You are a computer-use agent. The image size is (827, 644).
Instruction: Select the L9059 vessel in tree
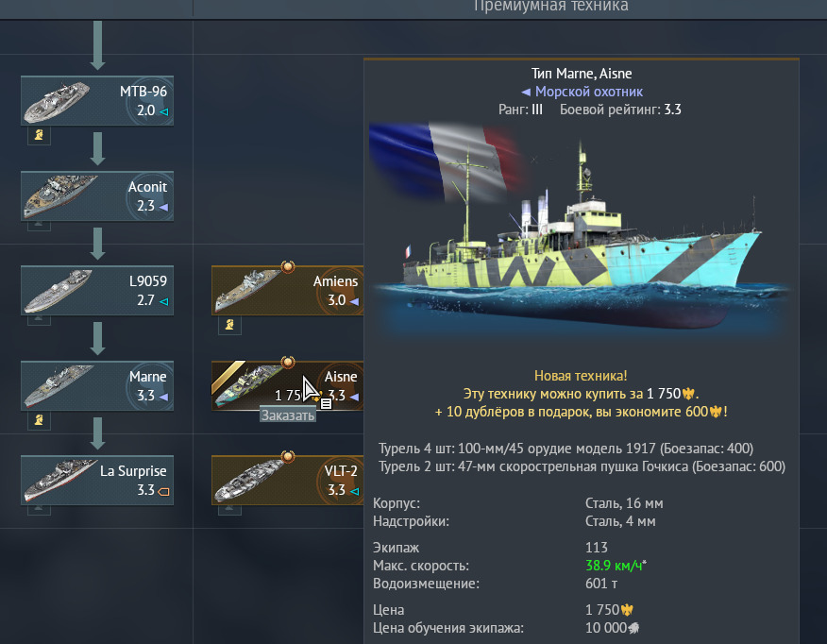pyautogui.click(x=97, y=290)
